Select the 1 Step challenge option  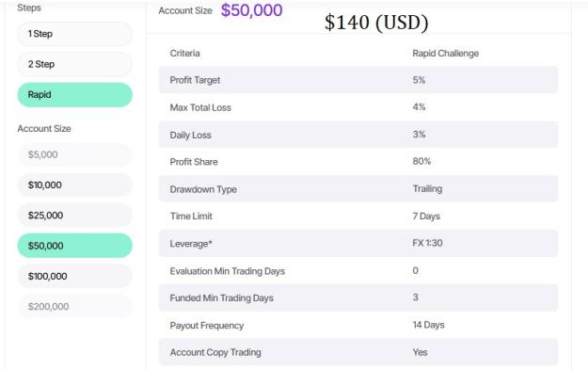74,34
